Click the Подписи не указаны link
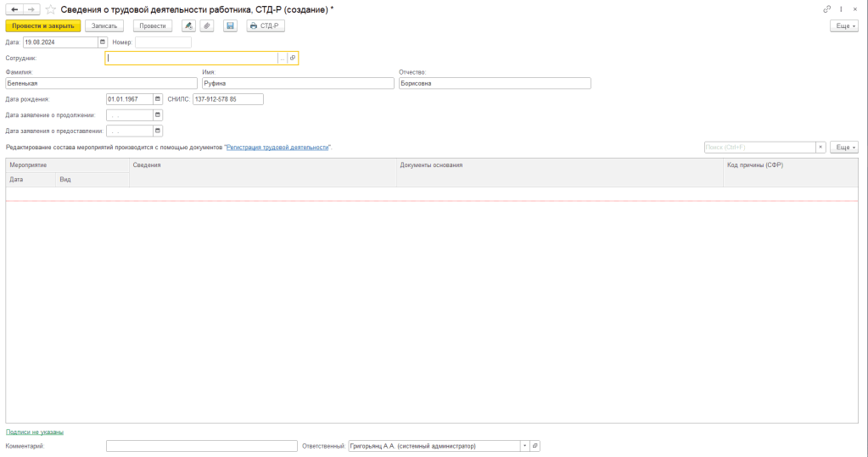This screenshot has height=457, width=868. pyautogui.click(x=35, y=432)
